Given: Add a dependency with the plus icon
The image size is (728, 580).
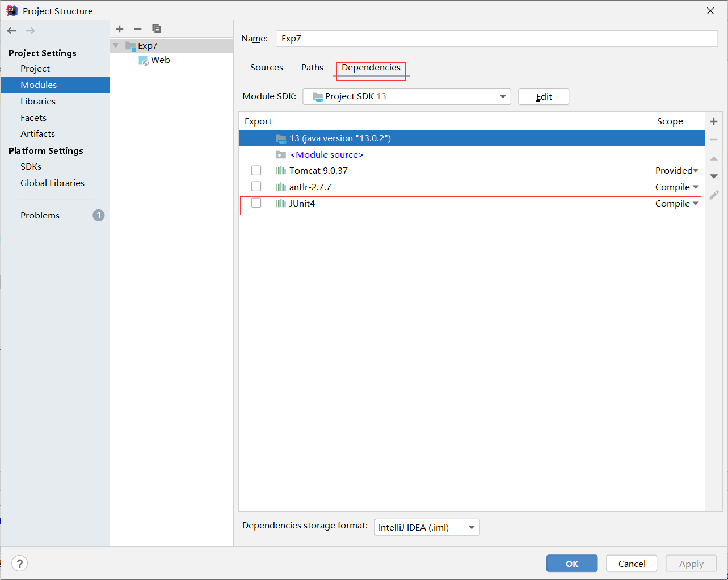Looking at the screenshot, I should [x=714, y=121].
